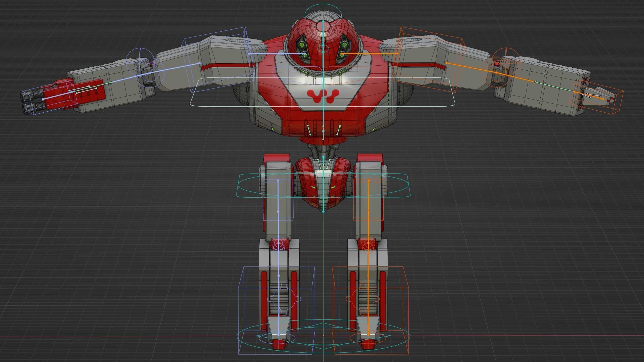This screenshot has height=362, width=644.
Task: Select the lavender shoulder bone beside the head
Action: [277, 54]
